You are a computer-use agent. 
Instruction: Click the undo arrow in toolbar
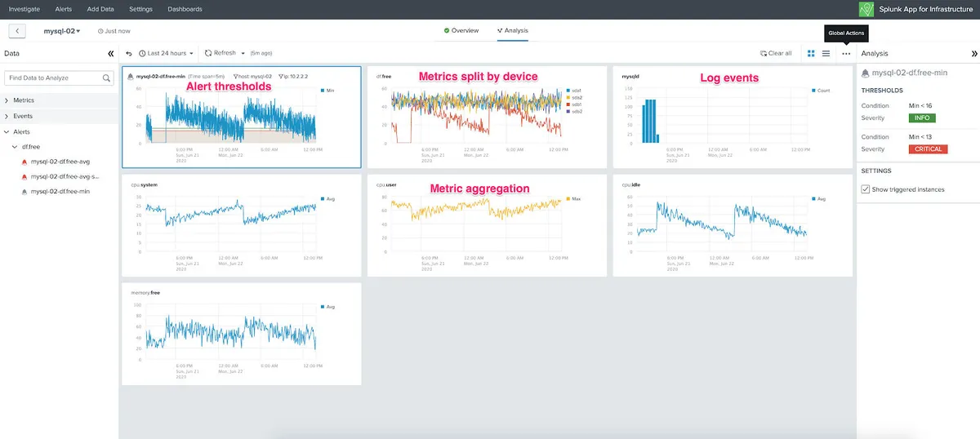129,53
